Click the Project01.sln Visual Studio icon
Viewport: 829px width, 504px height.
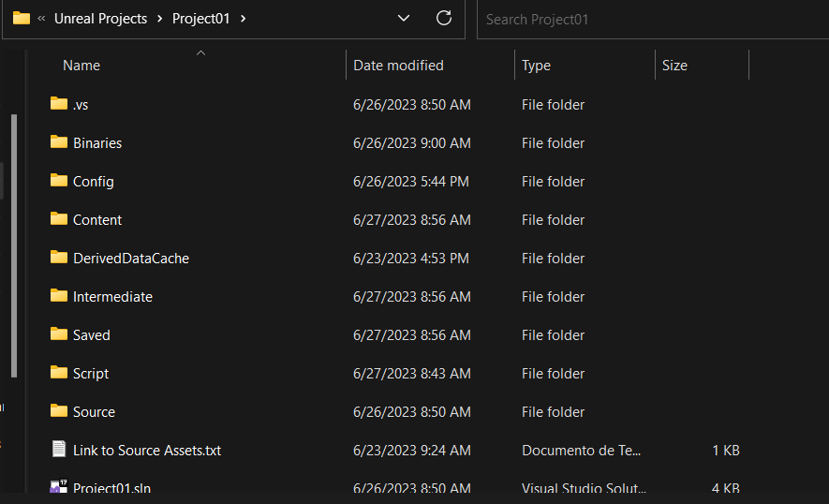(x=59, y=487)
